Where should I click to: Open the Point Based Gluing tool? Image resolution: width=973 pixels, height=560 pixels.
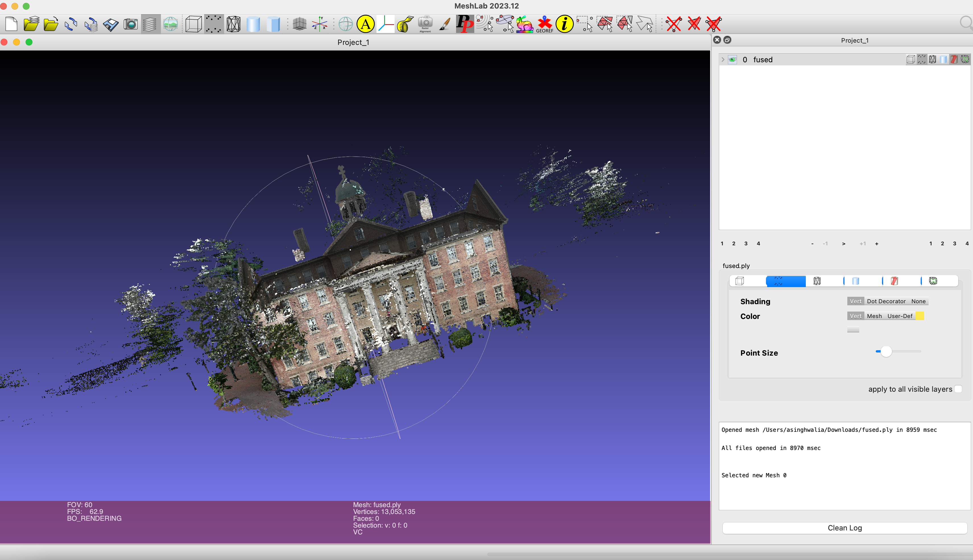tap(485, 24)
